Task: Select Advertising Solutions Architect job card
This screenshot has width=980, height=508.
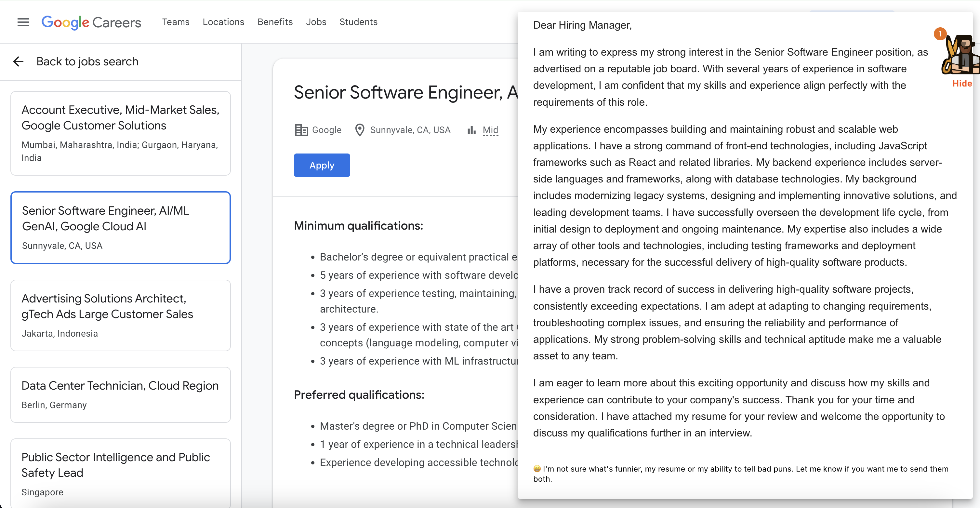Action: pos(120,315)
